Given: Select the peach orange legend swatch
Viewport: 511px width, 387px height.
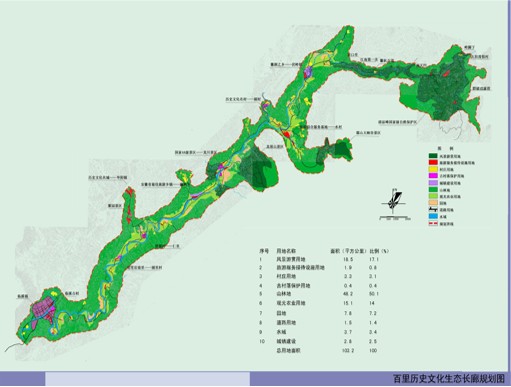Looking at the screenshot, I should [x=433, y=203].
